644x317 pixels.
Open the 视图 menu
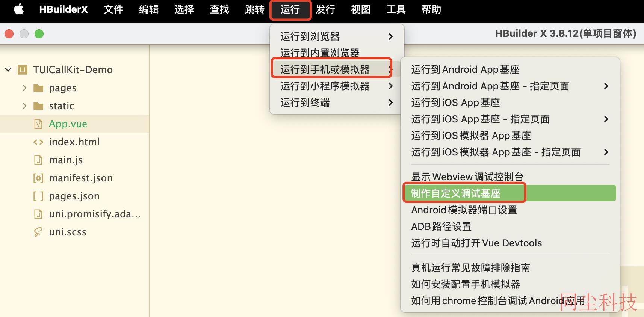(361, 9)
